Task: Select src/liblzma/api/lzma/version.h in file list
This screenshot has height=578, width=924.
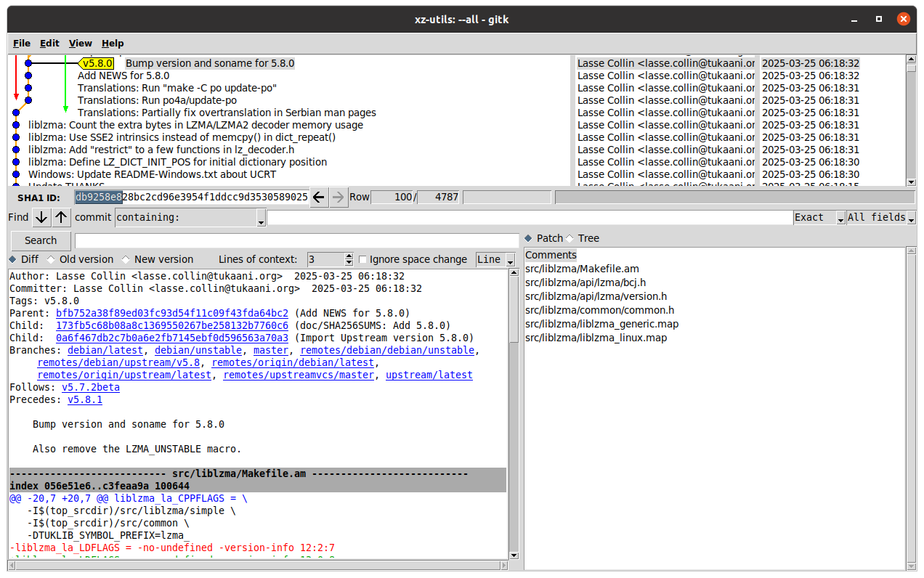Action: (596, 296)
